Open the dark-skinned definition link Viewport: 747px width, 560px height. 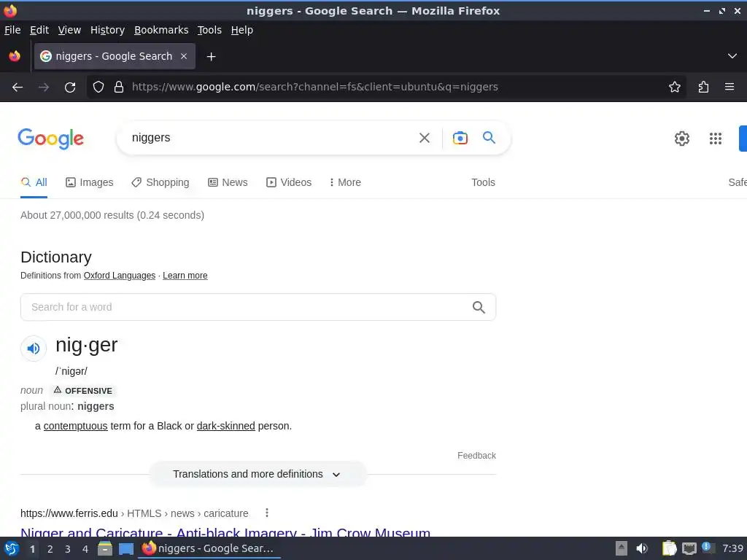(x=226, y=426)
